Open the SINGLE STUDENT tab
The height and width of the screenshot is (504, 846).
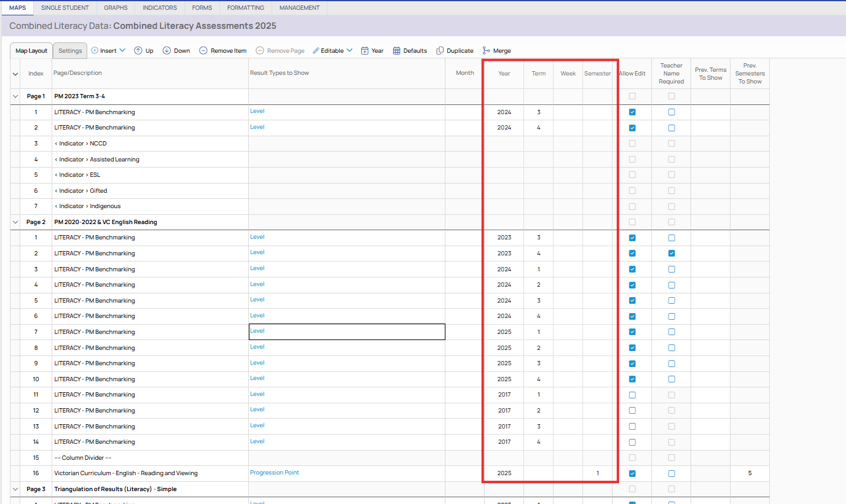point(65,8)
